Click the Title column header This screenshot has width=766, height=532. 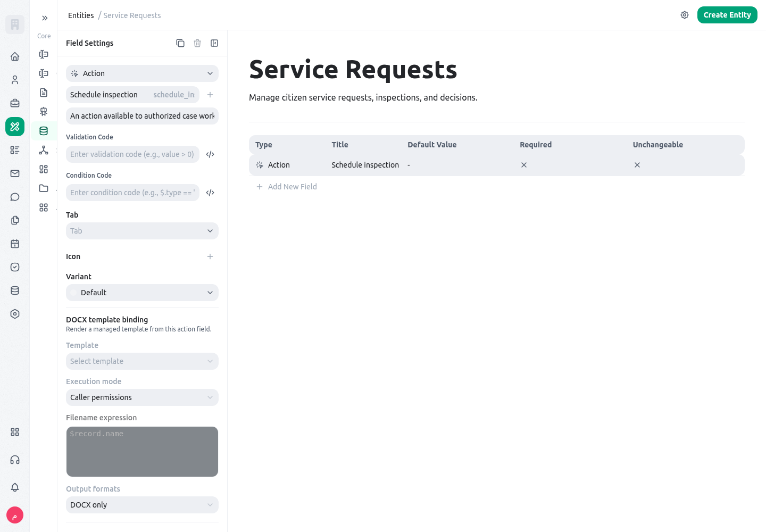coord(340,145)
